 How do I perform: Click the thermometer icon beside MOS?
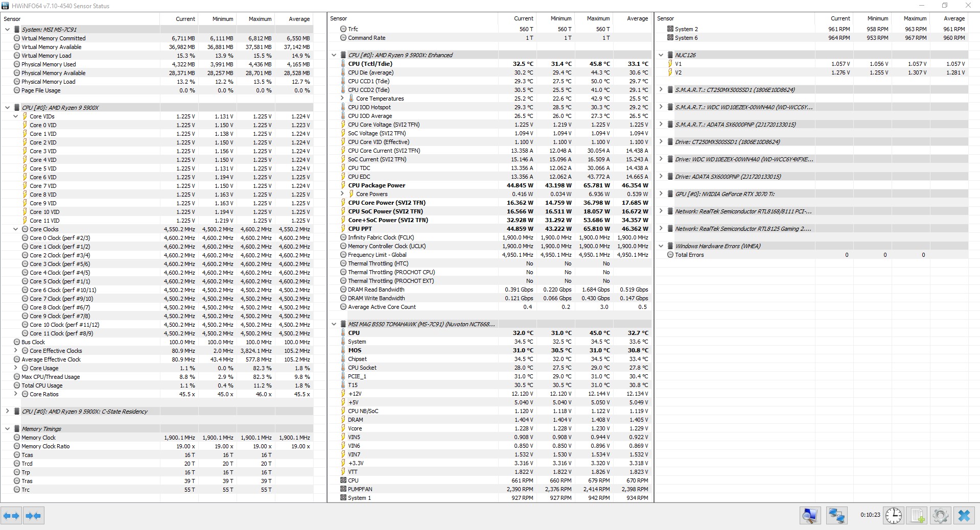(343, 350)
